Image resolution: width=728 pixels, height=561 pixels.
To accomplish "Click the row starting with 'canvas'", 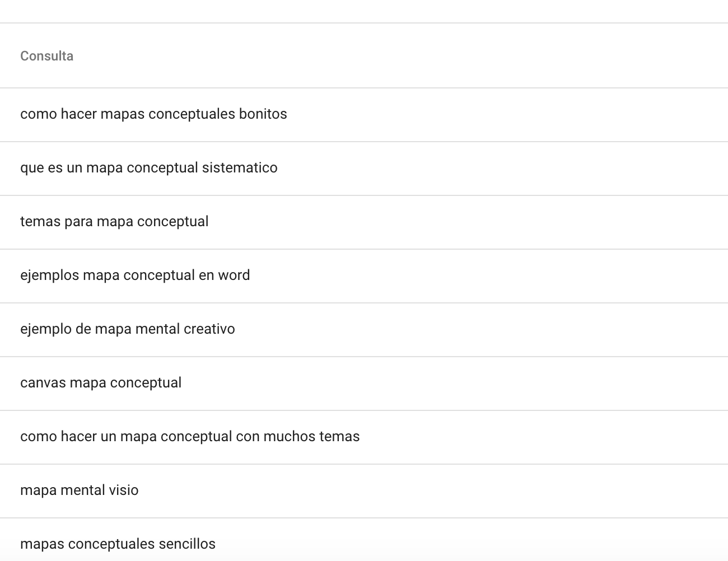I will tap(364, 384).
